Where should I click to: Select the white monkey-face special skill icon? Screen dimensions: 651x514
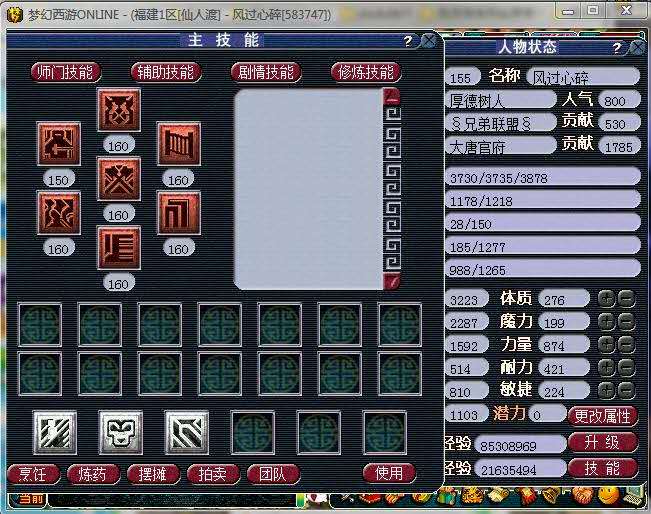pos(120,432)
